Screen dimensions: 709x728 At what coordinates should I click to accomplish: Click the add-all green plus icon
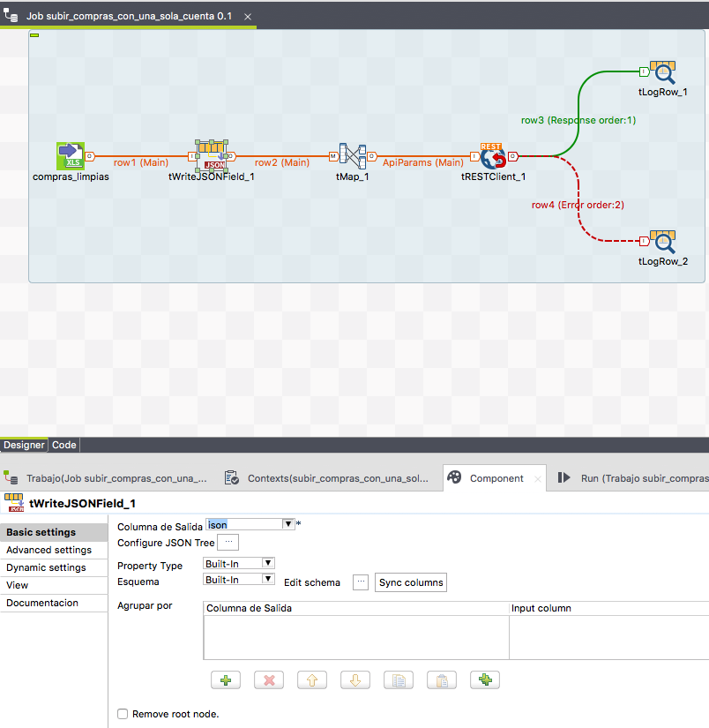click(485, 680)
